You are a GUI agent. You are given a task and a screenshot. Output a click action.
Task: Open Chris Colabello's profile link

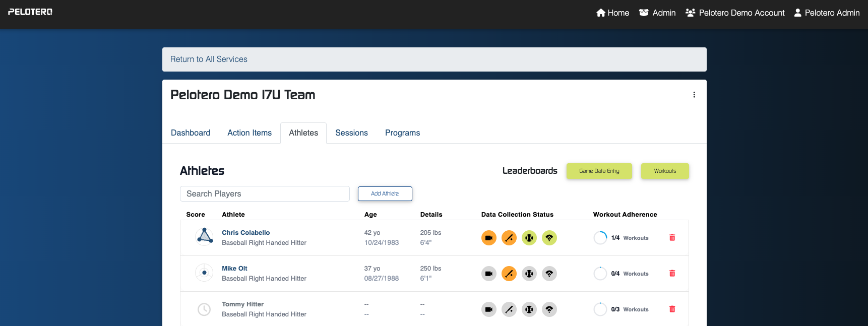pos(245,232)
